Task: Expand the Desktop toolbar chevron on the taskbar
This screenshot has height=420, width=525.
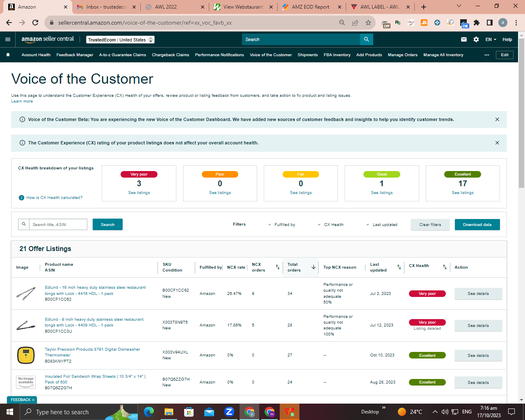Action: [384, 408]
